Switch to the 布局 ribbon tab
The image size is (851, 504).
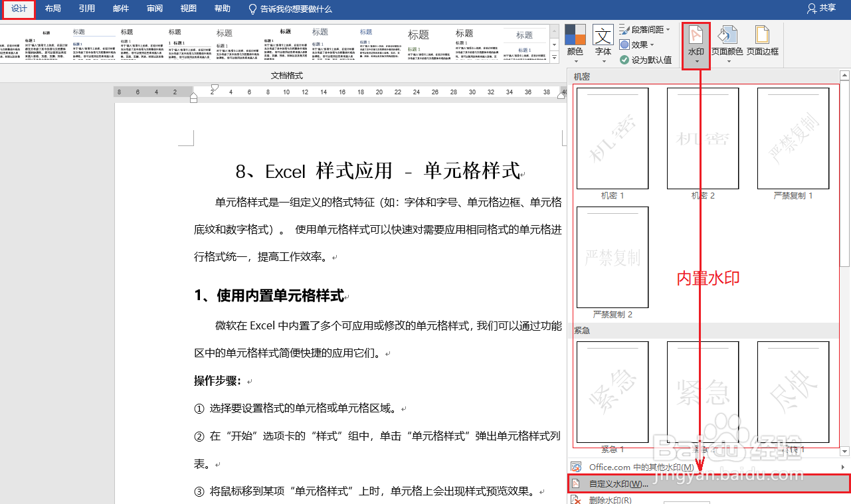click(x=52, y=9)
